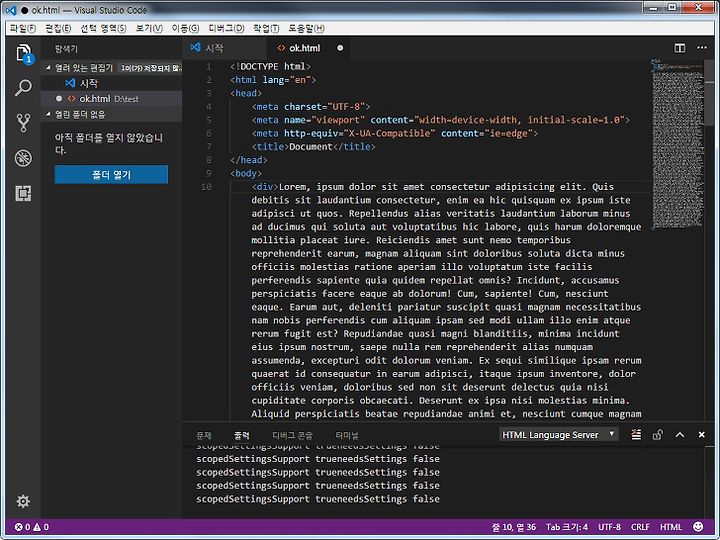Switch to the 출력 output panel tab
The width and height of the screenshot is (720, 540).
242,435
